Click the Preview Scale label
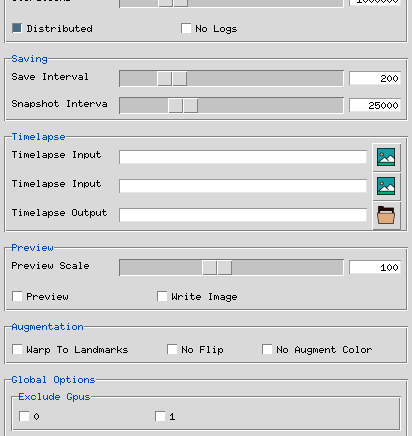The height and width of the screenshot is (436, 412). [x=50, y=266]
